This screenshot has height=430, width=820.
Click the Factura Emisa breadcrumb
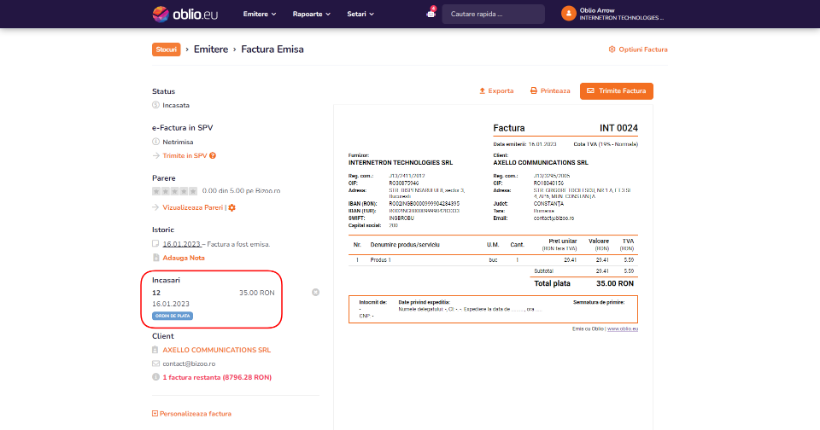pyautogui.click(x=272, y=49)
